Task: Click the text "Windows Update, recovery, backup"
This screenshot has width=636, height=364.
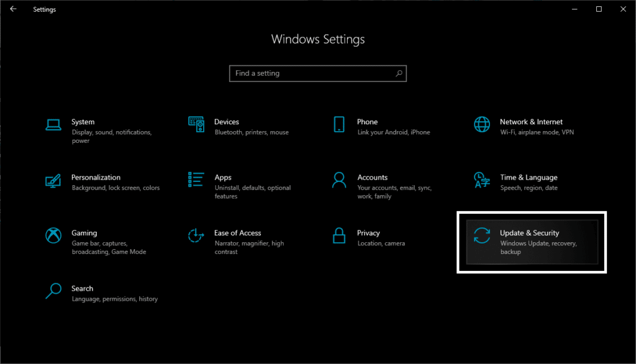Action: pyautogui.click(x=538, y=248)
